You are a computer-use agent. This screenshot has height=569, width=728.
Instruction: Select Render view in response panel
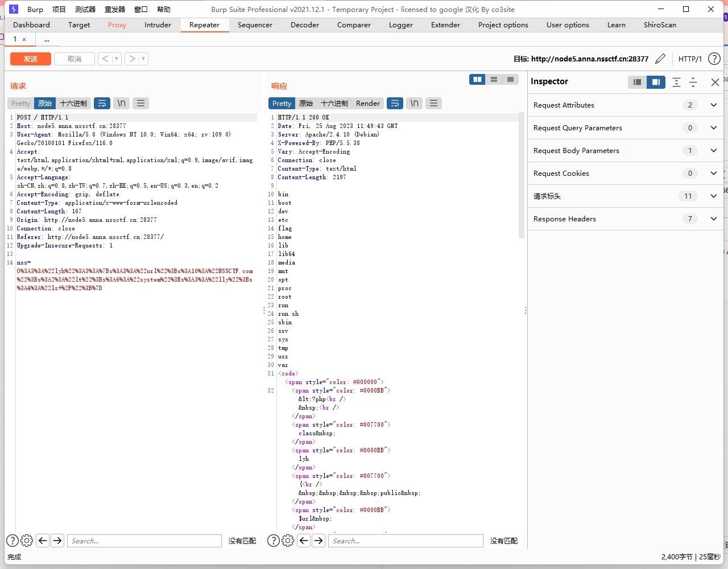pyautogui.click(x=368, y=103)
